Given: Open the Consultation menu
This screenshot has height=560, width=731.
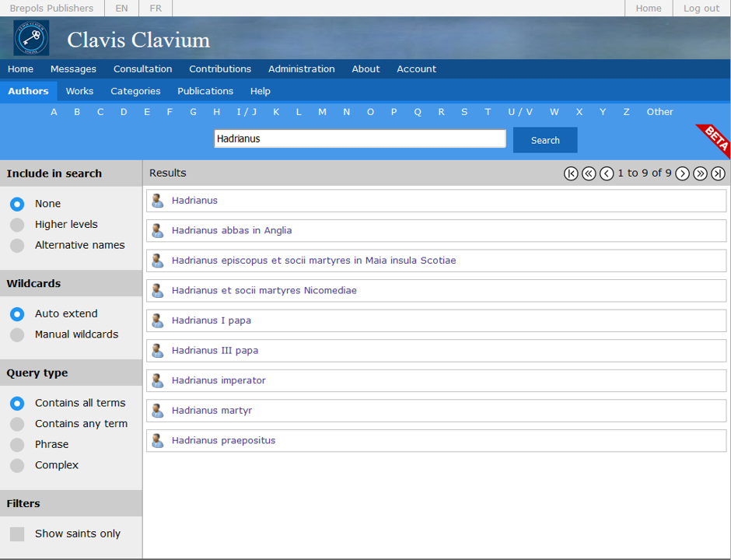Looking at the screenshot, I should [x=142, y=69].
